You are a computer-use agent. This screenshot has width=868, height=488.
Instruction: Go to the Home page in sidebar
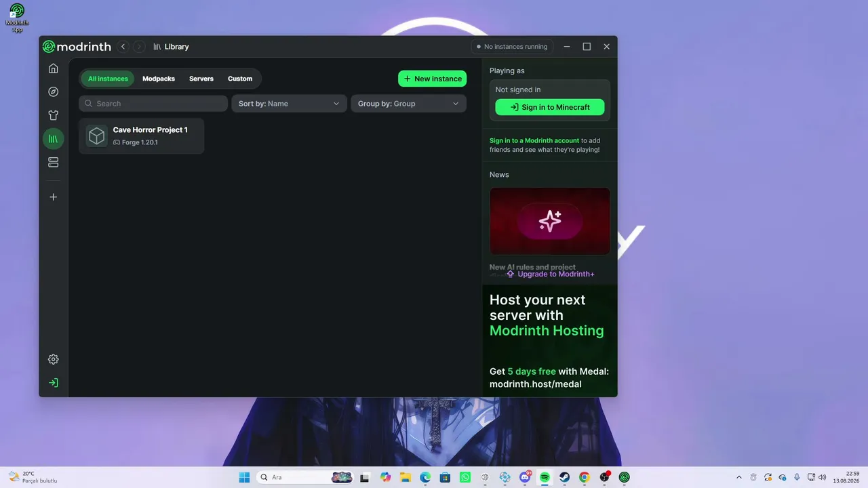click(x=54, y=68)
